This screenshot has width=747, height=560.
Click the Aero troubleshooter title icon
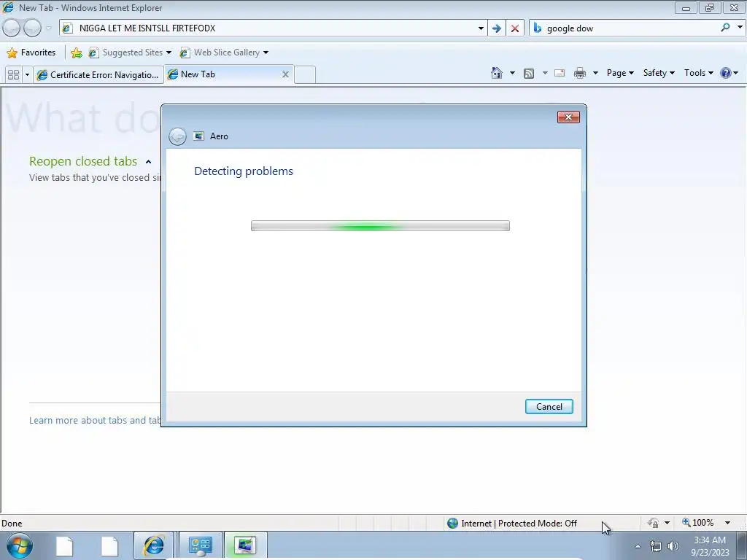point(198,136)
